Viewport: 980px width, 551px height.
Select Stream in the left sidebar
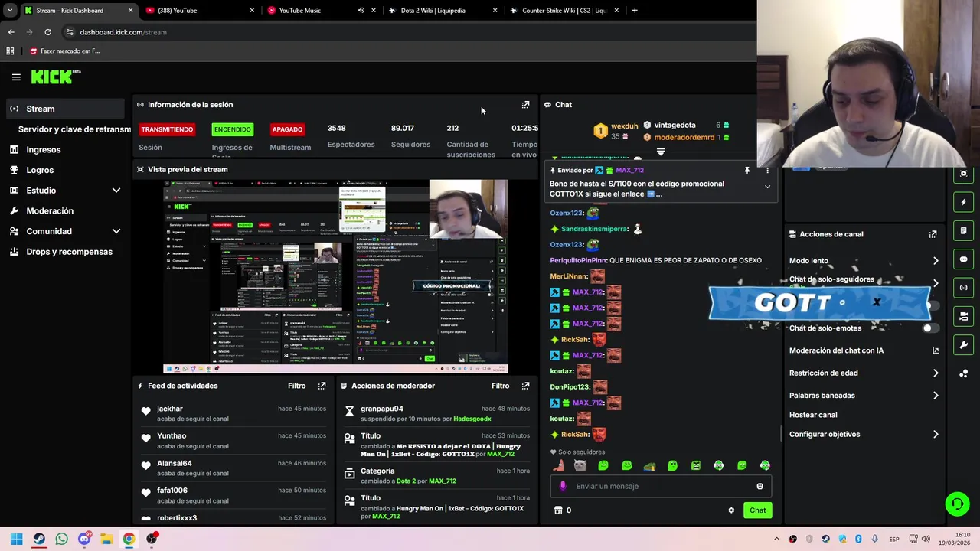click(65, 109)
